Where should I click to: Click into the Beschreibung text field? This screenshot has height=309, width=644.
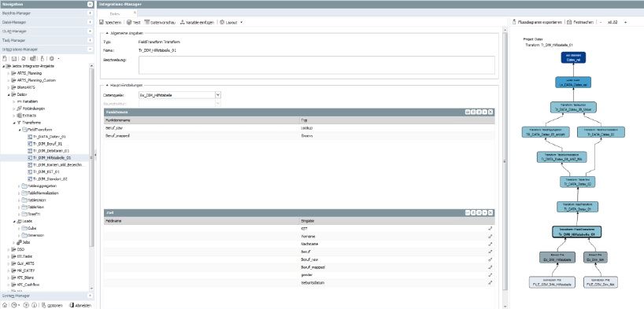pos(316,64)
